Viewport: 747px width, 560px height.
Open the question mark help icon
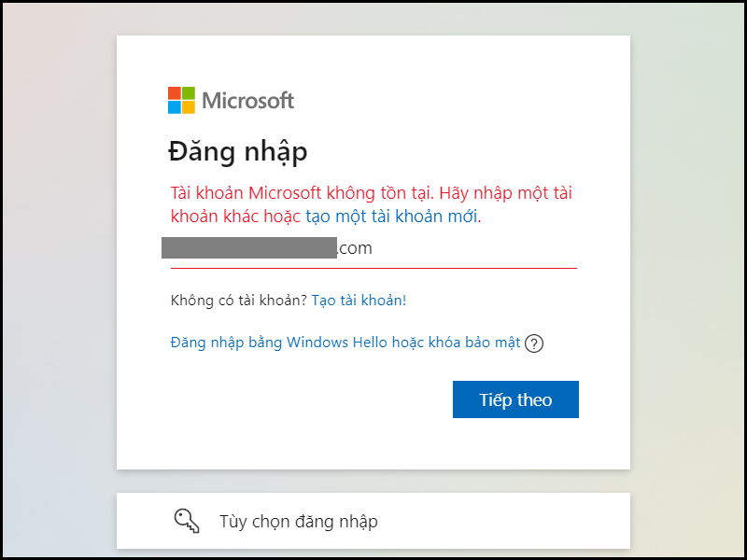(534, 343)
